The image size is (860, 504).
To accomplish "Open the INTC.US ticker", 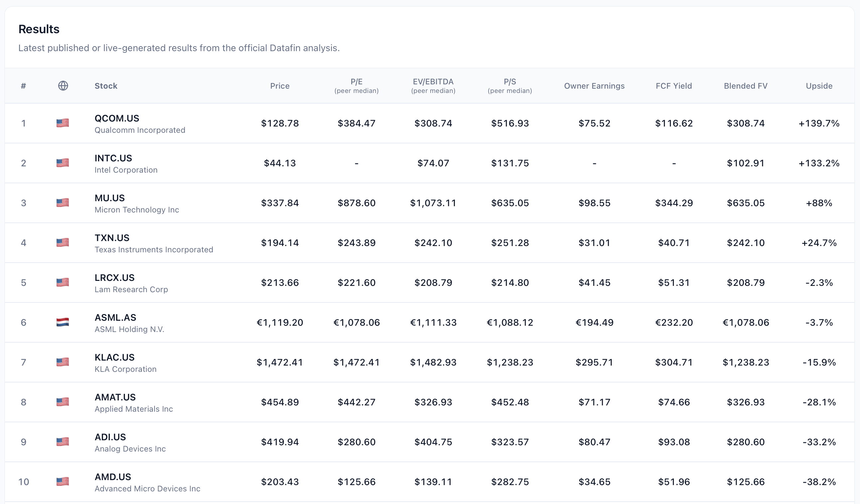I will point(113,158).
